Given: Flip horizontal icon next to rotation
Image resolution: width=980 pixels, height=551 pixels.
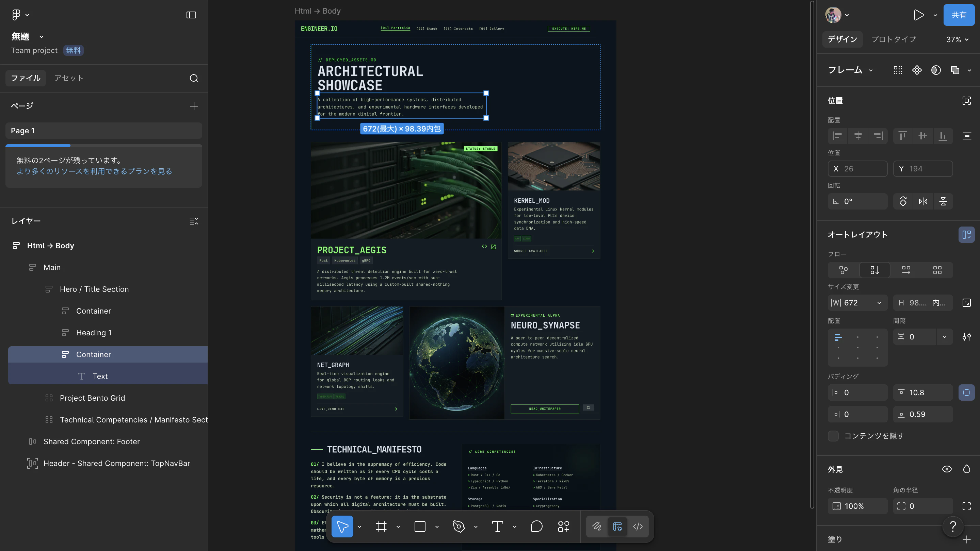Looking at the screenshot, I should click(x=923, y=201).
